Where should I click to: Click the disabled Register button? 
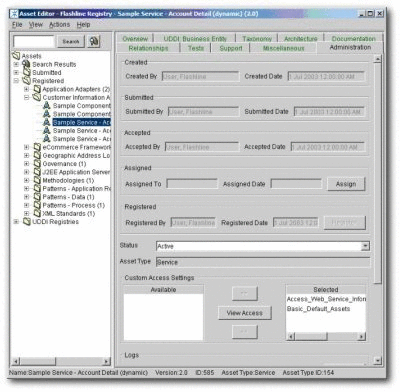[x=344, y=222]
